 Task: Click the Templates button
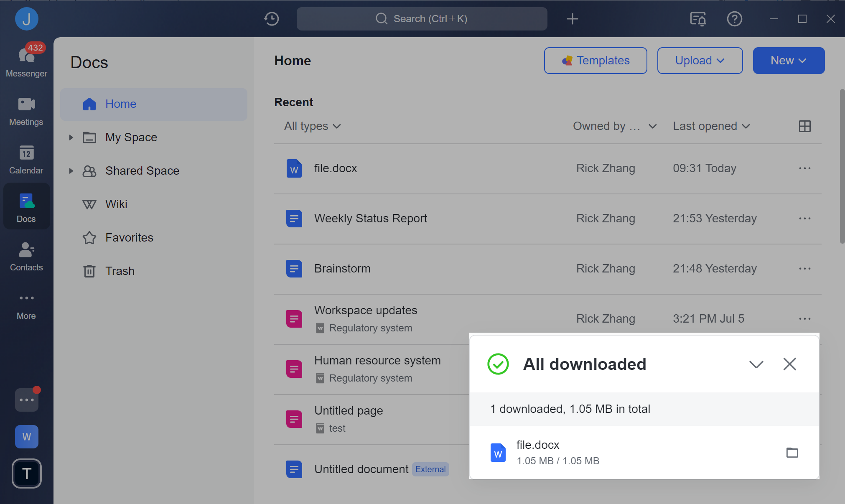(x=596, y=60)
